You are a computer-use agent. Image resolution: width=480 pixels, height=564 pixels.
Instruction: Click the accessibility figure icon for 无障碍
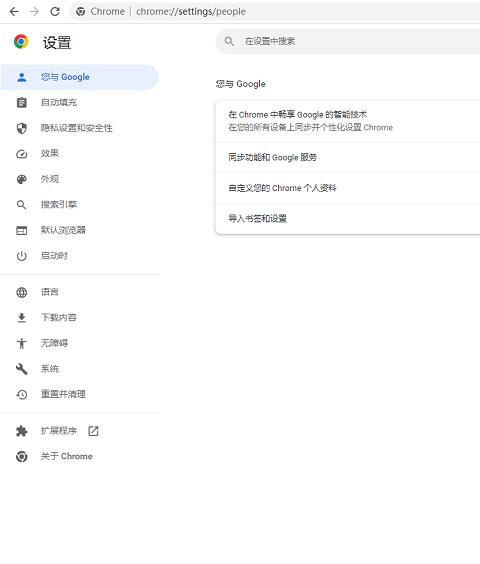click(22, 344)
